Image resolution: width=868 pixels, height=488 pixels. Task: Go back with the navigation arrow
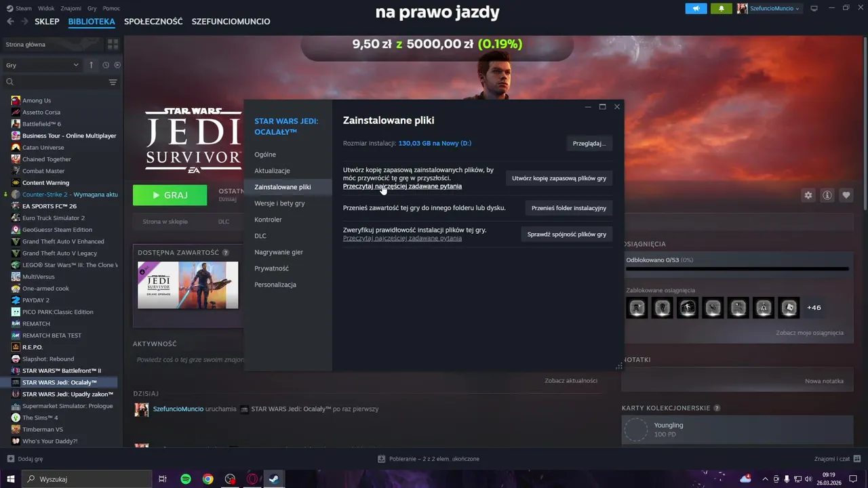[10, 22]
